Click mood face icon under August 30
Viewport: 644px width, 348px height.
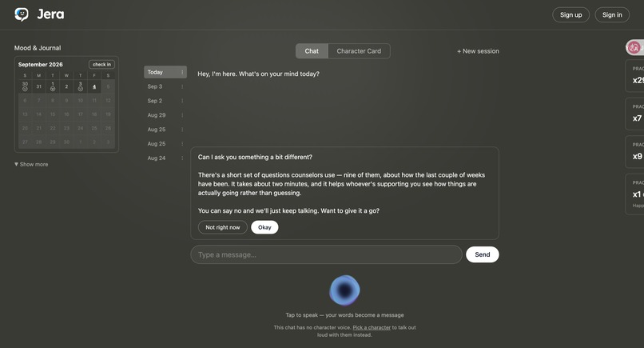25,89
